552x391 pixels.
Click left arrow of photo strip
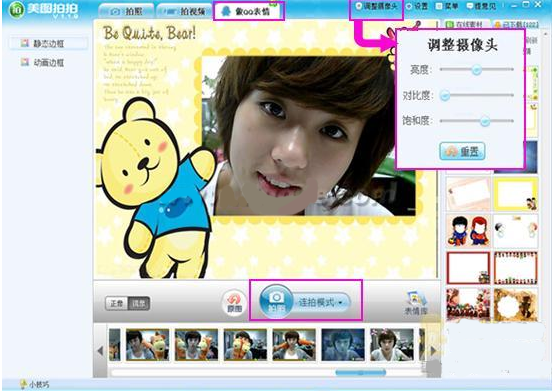[x=100, y=351]
